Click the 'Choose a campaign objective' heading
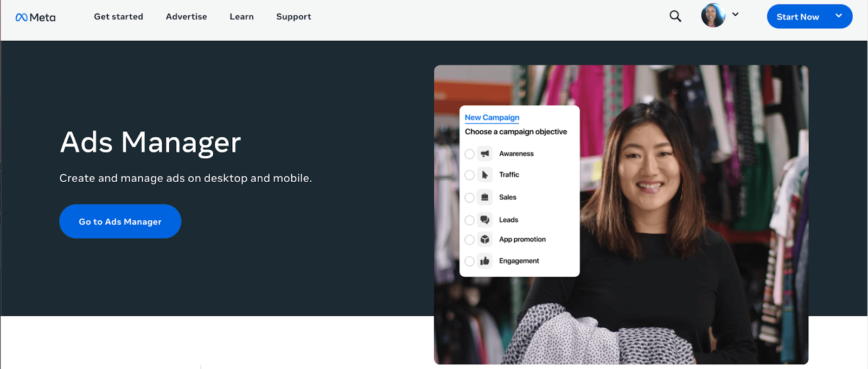 (x=516, y=132)
